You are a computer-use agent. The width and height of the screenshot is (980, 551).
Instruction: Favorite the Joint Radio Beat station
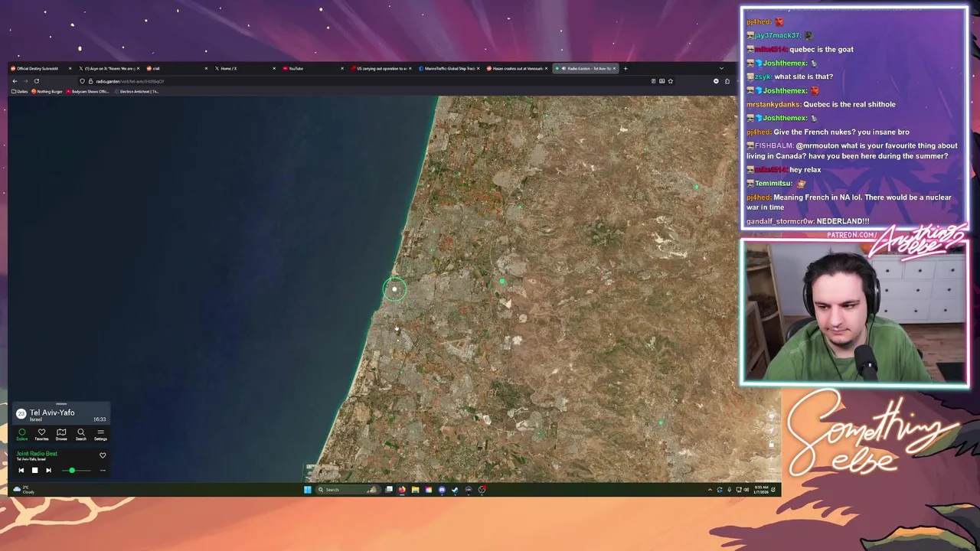[103, 455]
